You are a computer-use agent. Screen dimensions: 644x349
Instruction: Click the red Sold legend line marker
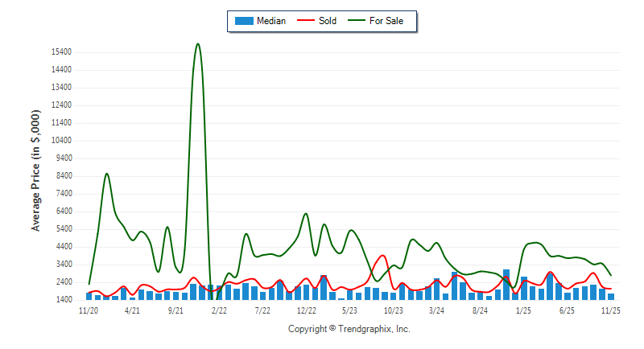306,21
